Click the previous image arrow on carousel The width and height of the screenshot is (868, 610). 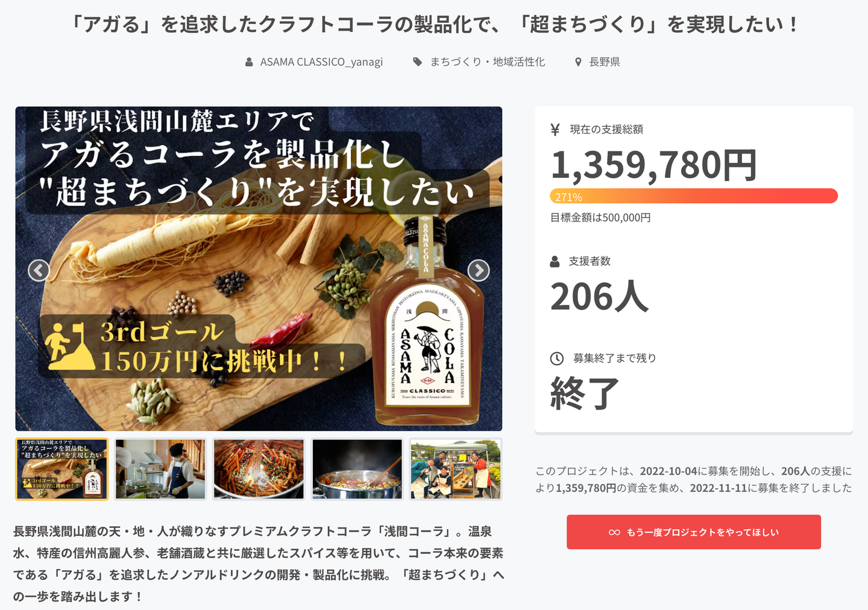click(39, 271)
